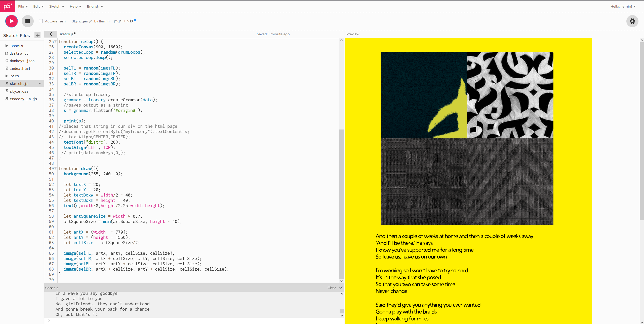This screenshot has width=644, height=324.
Task: Start the sketch with the play button
Action: 12,21
